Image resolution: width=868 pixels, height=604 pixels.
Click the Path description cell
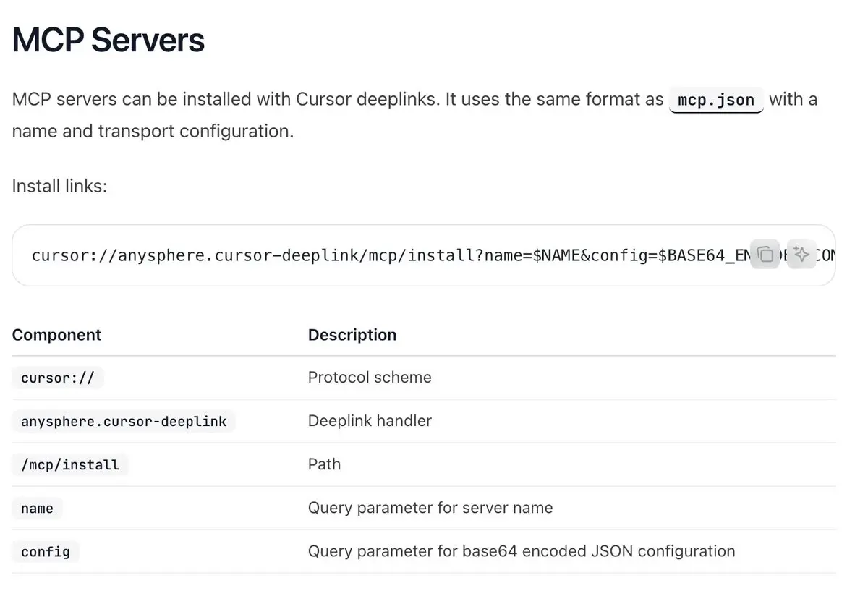point(324,464)
